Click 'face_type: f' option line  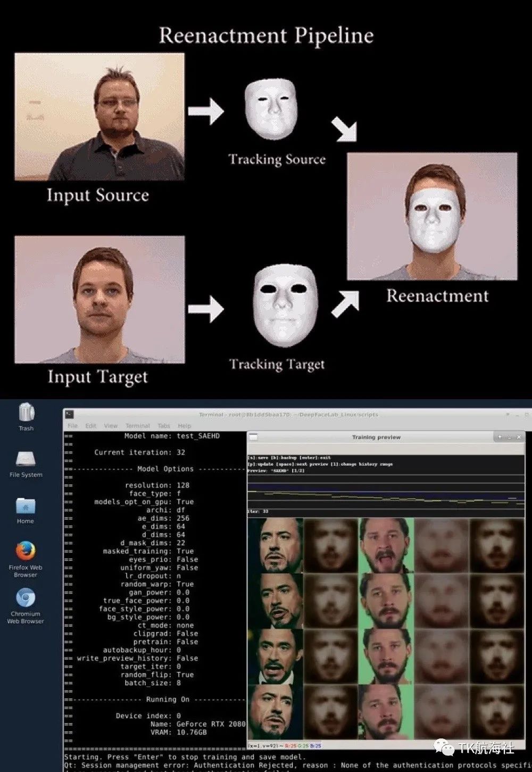(x=155, y=494)
